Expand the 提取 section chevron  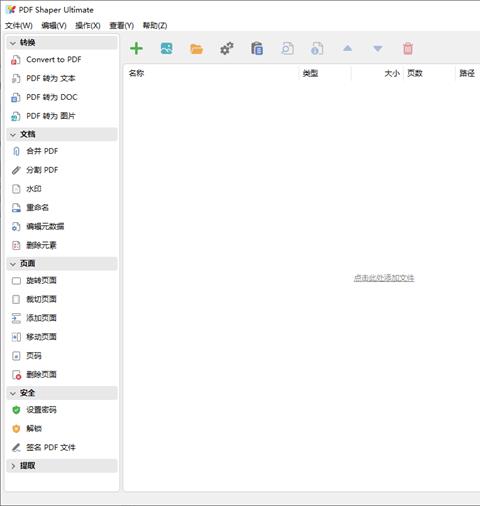pyautogui.click(x=13, y=466)
